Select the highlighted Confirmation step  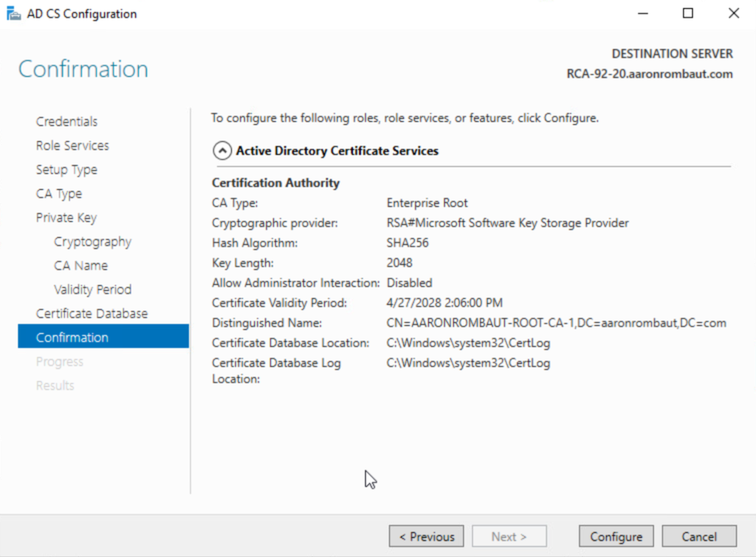pos(72,338)
